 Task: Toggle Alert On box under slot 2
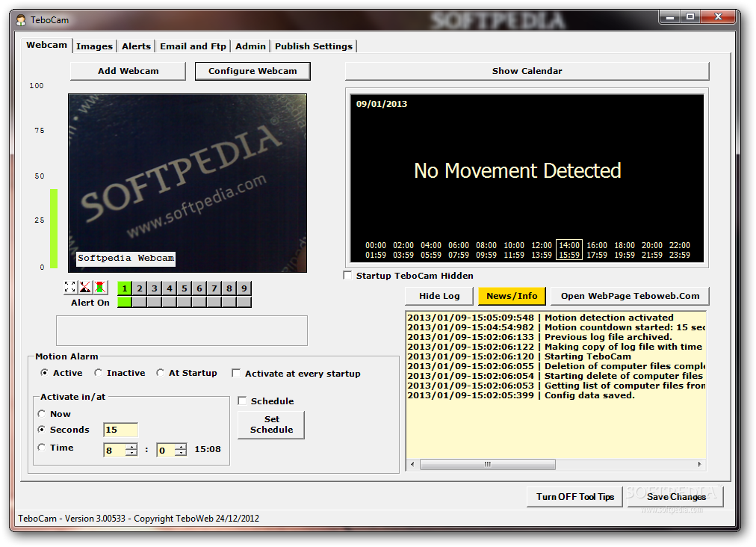[x=140, y=303]
